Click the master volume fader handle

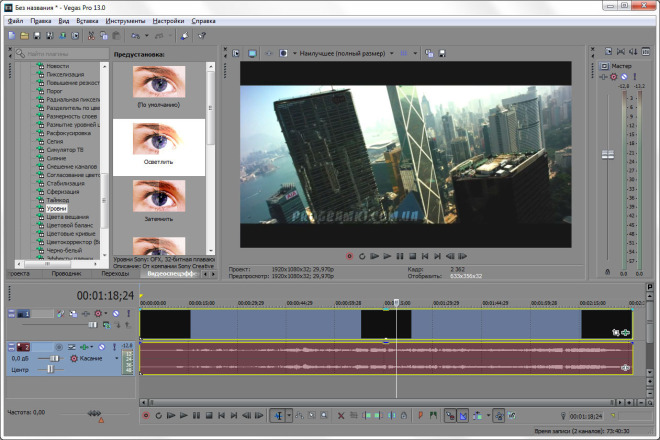607,155
